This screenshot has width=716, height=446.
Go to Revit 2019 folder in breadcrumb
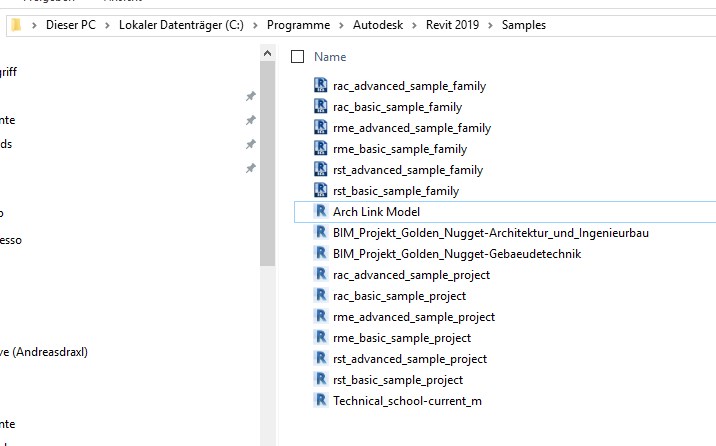[x=452, y=25]
